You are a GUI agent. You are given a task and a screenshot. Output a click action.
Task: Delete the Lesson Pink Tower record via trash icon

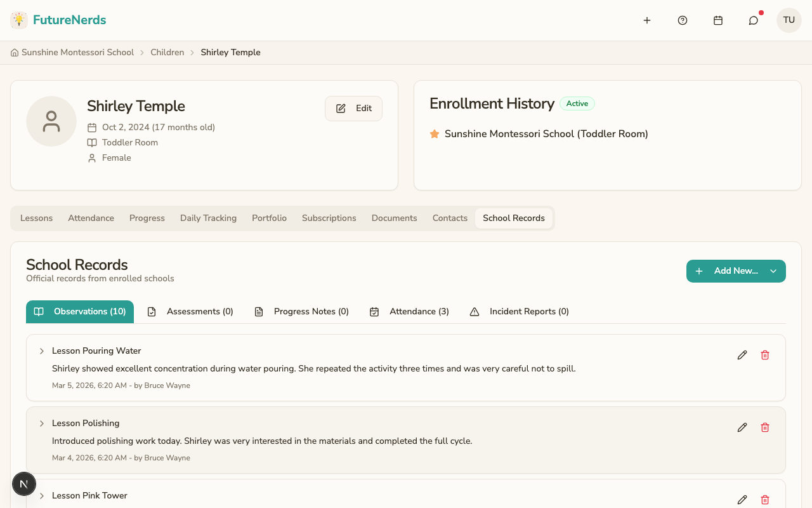click(x=765, y=500)
